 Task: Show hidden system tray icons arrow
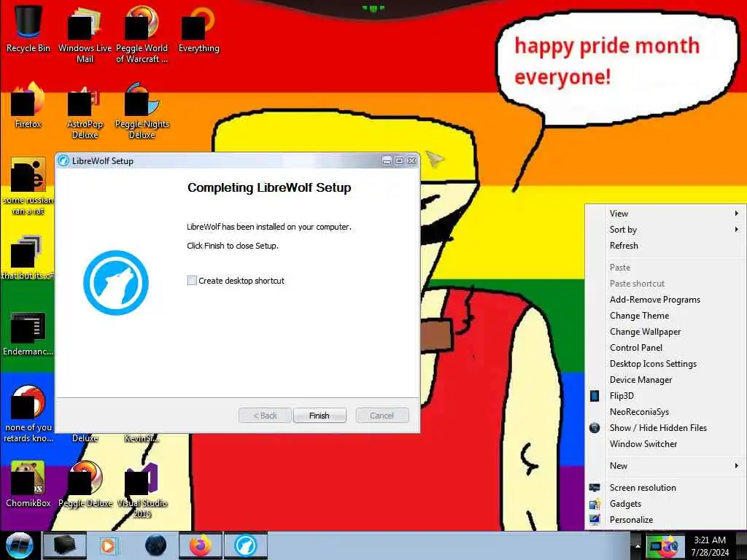[638, 545]
